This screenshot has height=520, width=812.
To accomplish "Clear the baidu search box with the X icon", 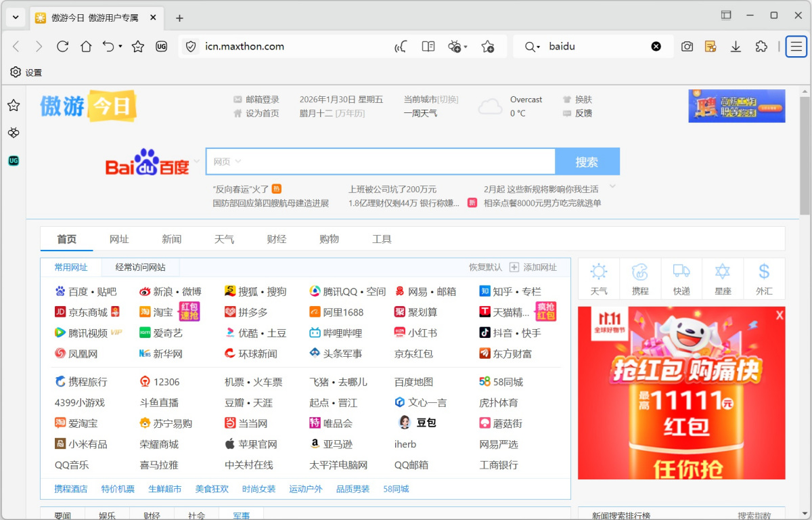I will click(656, 46).
